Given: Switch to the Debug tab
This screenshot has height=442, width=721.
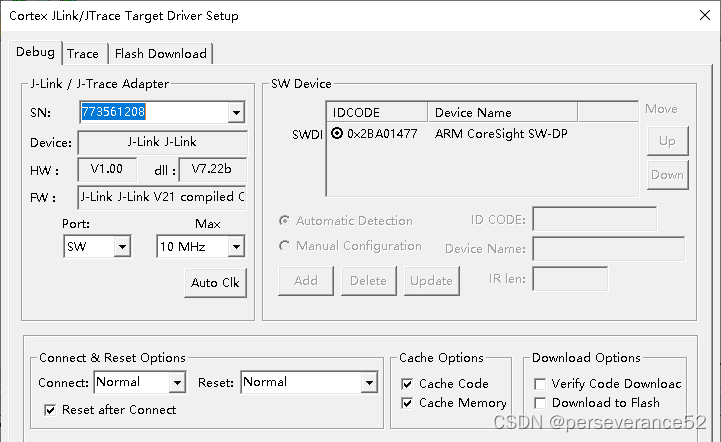Looking at the screenshot, I should point(35,52).
